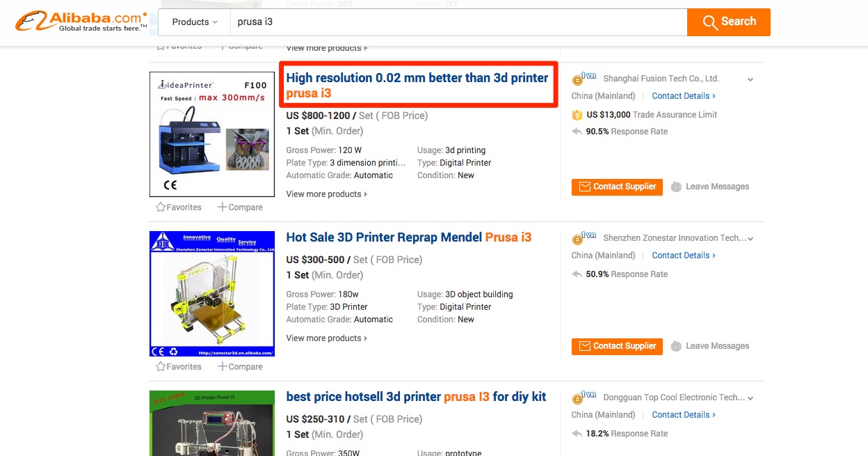The image size is (868, 456).
Task: Click the Leave Messages bubble for Shanghai Fusion
Action: 676,187
